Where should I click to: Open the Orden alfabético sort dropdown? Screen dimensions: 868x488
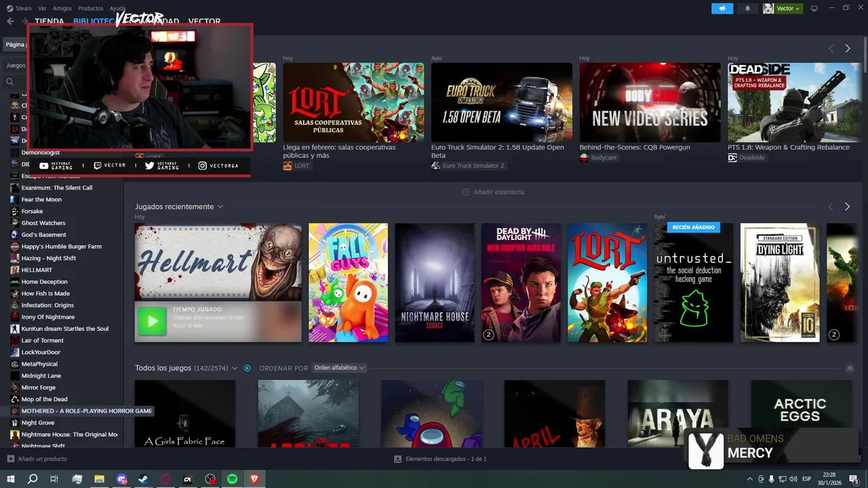coord(339,368)
